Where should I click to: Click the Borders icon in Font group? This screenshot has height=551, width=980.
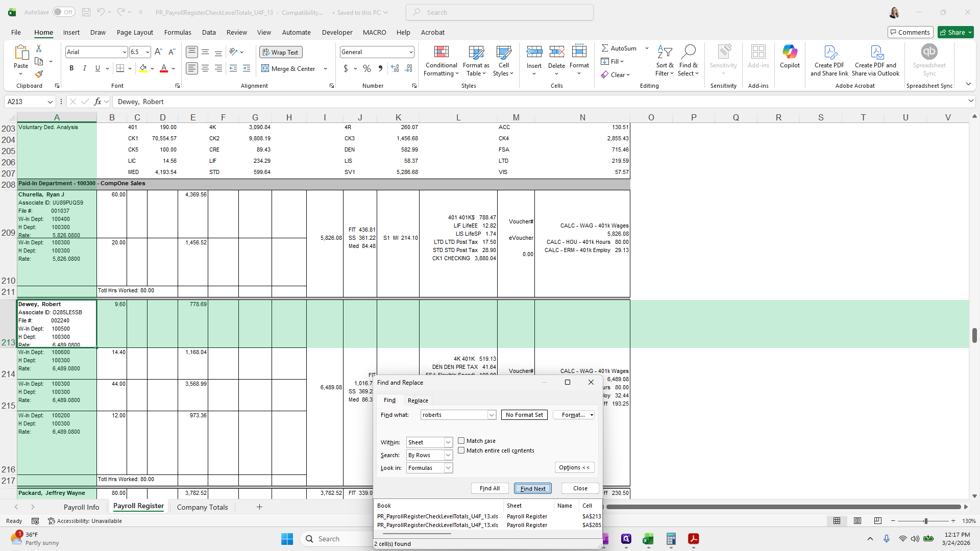click(x=120, y=68)
